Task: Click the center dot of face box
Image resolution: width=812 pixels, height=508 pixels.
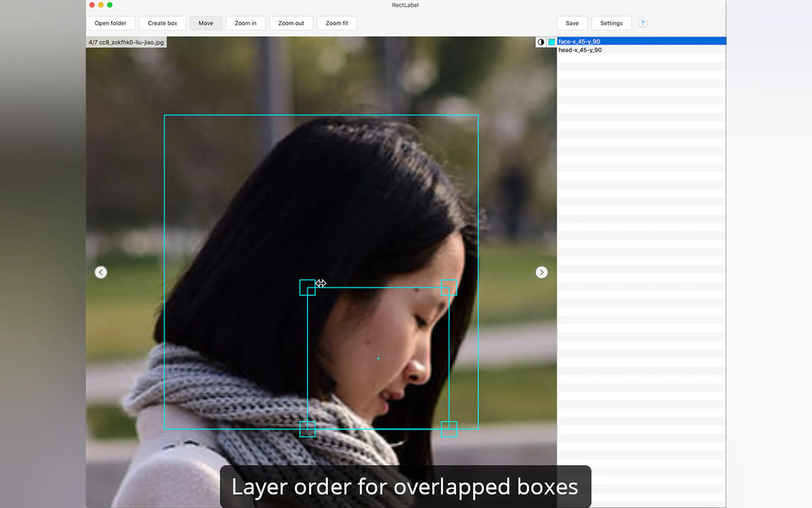Action: 378,359
